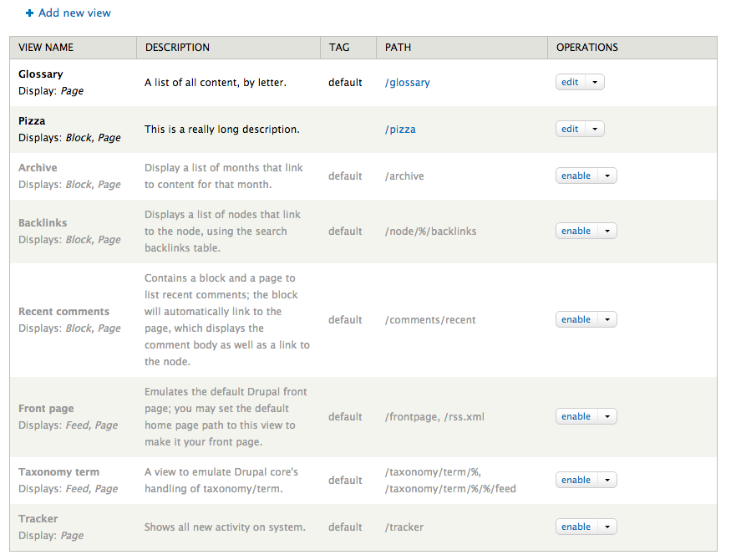
Task: Enable the Taxonomy term view
Action: coord(576,480)
